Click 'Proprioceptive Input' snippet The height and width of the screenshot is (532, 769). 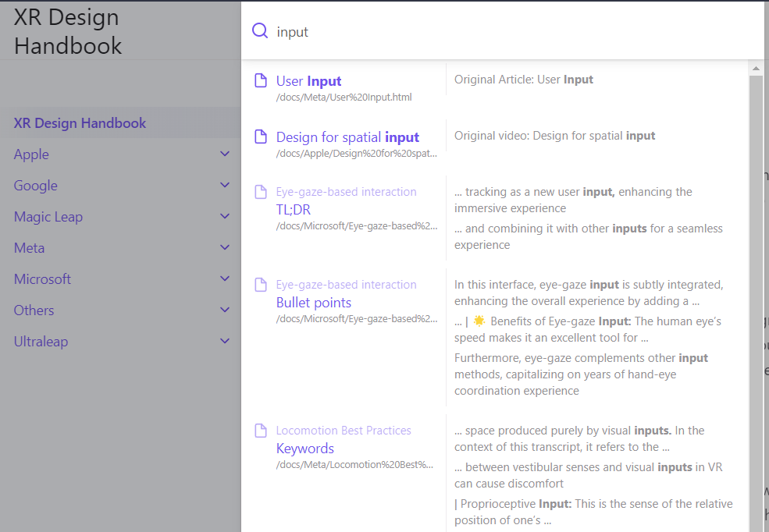point(593,512)
